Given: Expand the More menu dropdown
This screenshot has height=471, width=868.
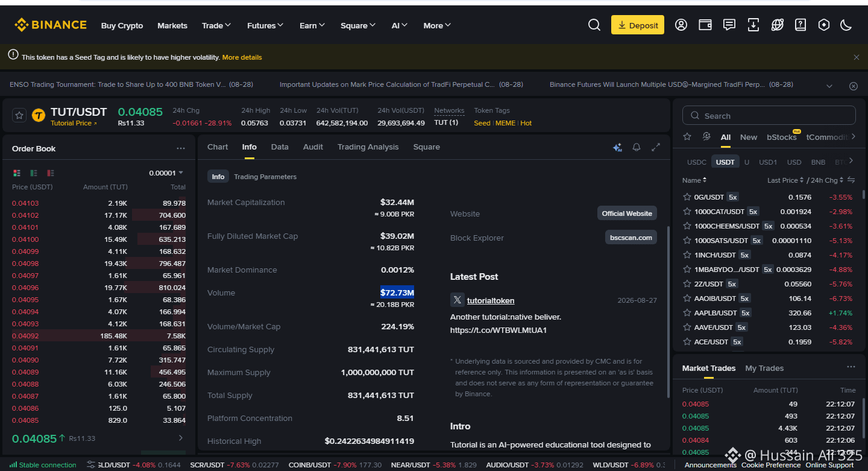Looking at the screenshot, I should (x=437, y=25).
